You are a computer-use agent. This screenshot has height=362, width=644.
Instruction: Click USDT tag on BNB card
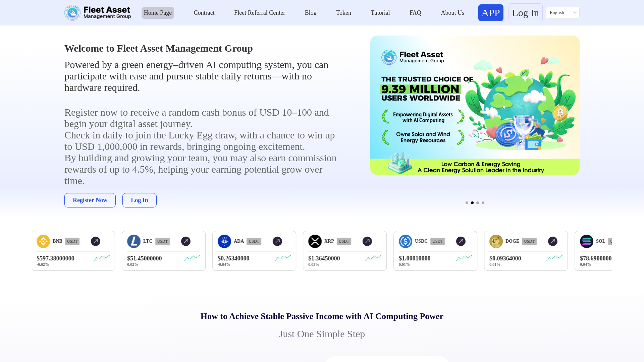[72, 241]
